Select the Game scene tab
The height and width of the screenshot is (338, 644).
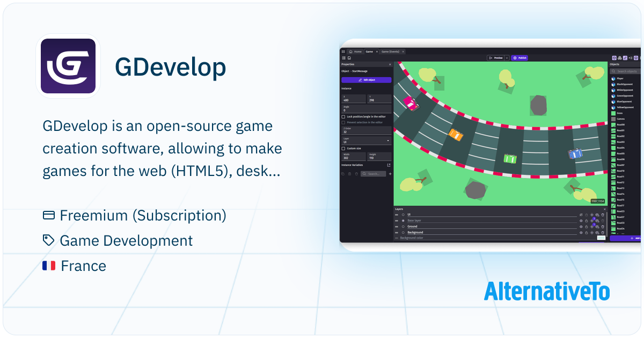(x=369, y=52)
